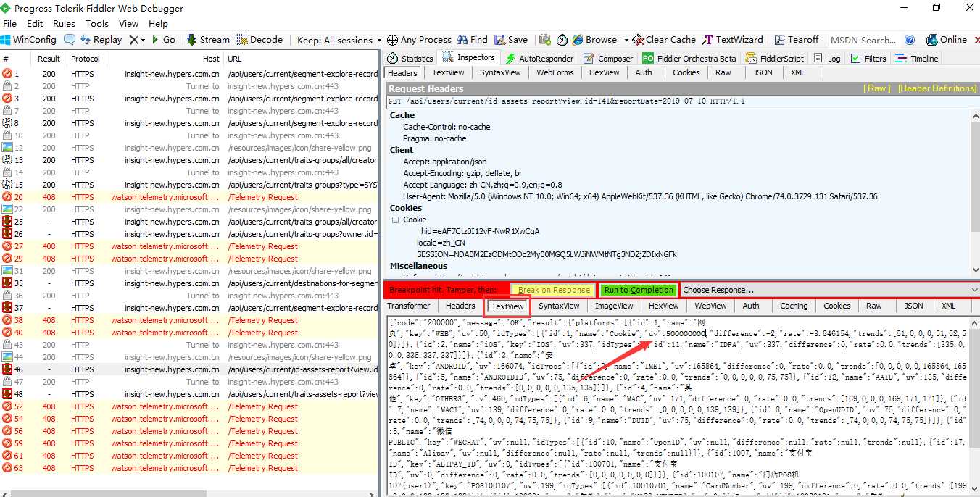Click the comment speech bubble icon
This screenshot has height=497, width=980.
(x=70, y=40)
